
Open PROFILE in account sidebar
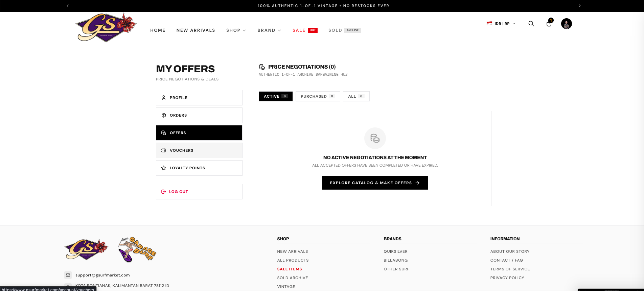point(199,98)
